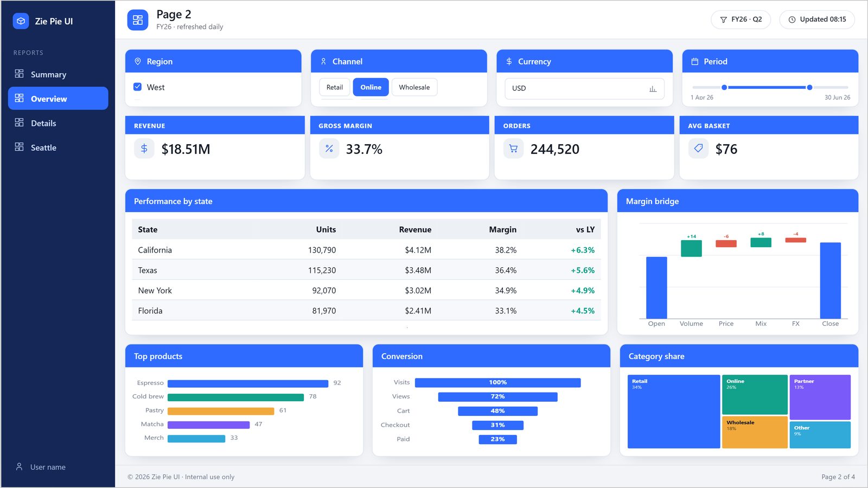Open the Details sidebar item

pyautogui.click(x=58, y=123)
